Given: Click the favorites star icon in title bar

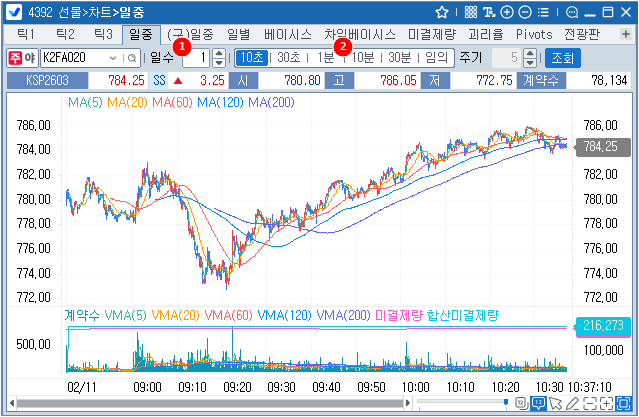Looking at the screenshot, I should 443,12.
